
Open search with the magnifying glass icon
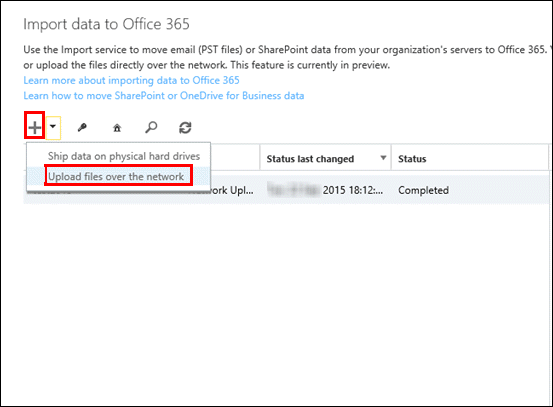(151, 127)
